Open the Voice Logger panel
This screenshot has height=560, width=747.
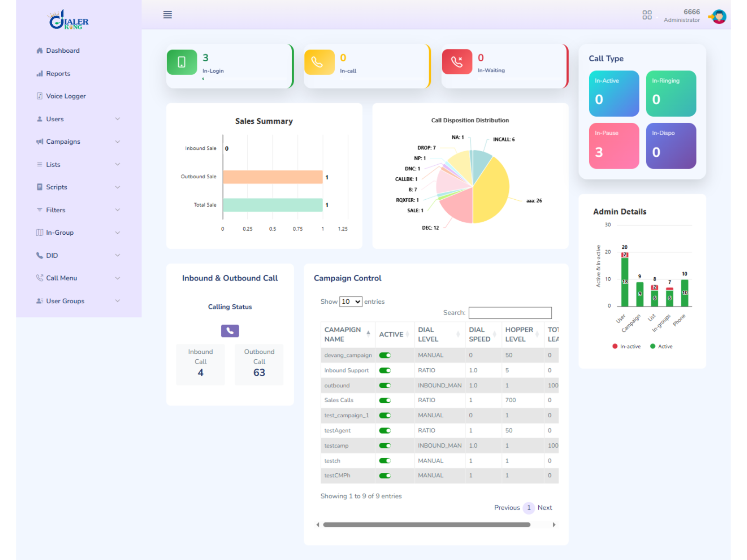coord(65,96)
